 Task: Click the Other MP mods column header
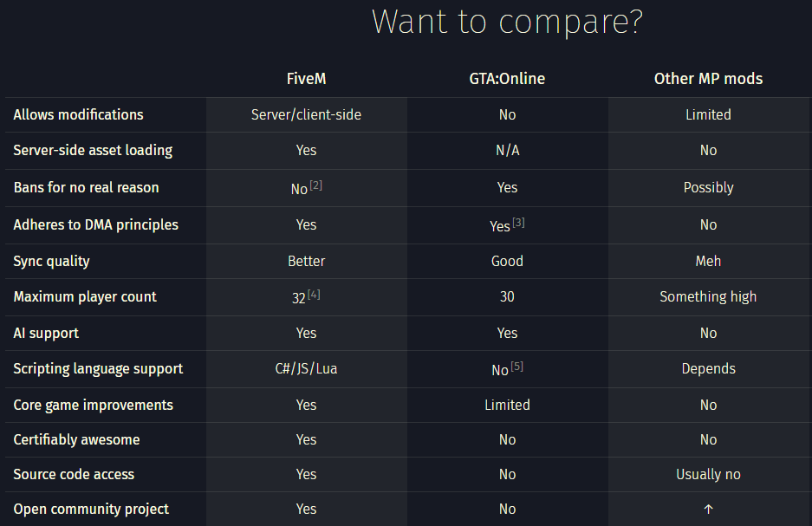coord(708,79)
